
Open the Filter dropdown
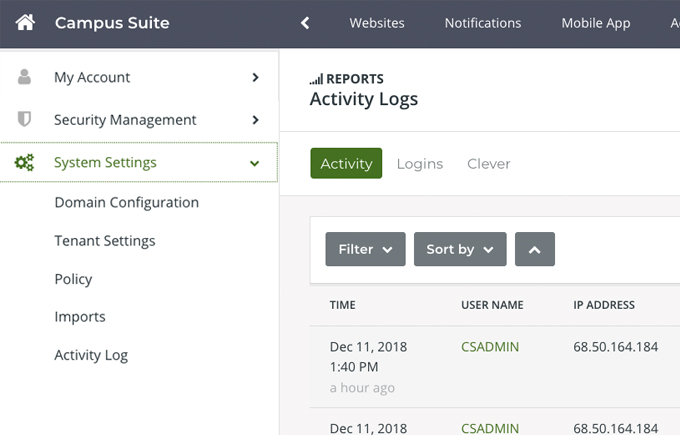point(365,249)
